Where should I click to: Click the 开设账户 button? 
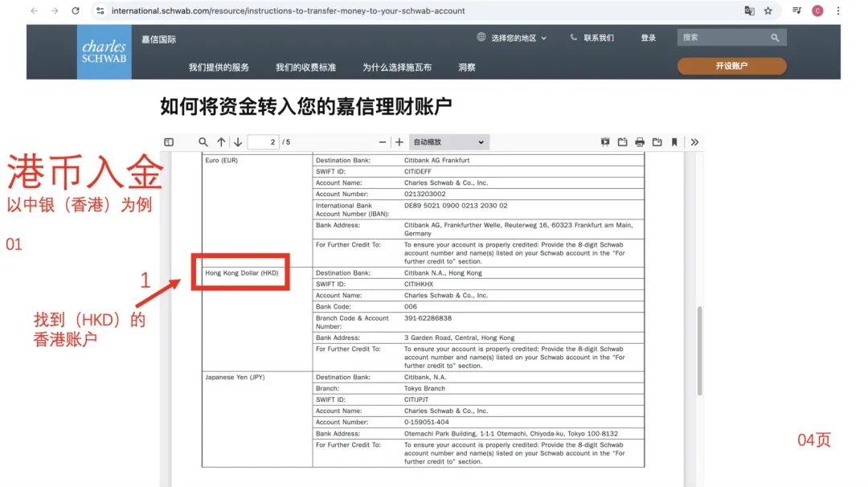coord(731,66)
